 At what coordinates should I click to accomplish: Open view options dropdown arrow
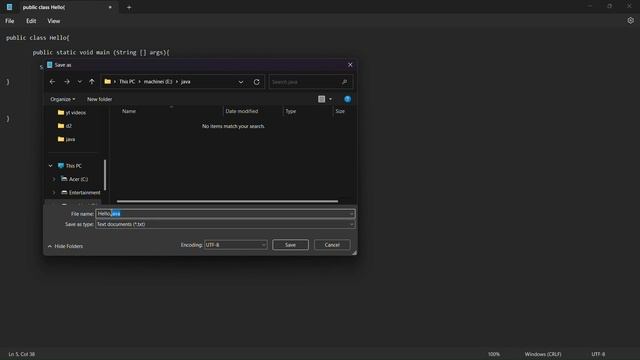[x=330, y=99]
